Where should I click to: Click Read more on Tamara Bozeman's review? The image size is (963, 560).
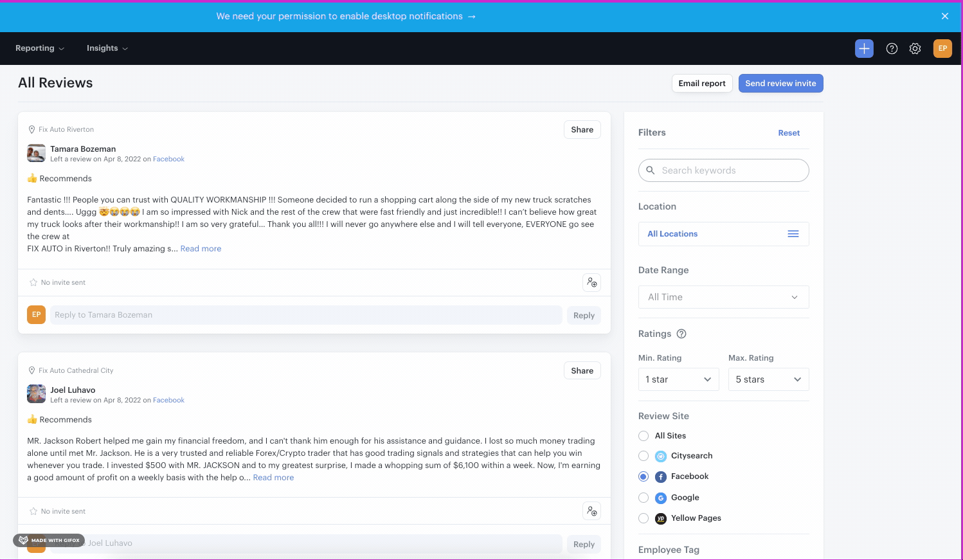pyautogui.click(x=201, y=249)
